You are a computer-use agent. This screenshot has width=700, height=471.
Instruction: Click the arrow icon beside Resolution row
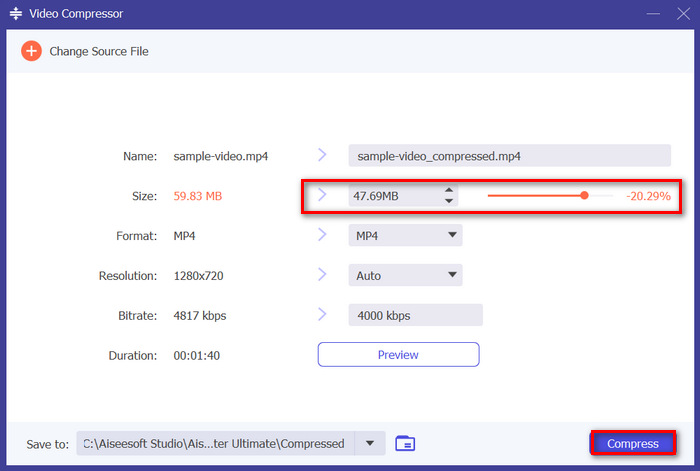[x=322, y=275]
